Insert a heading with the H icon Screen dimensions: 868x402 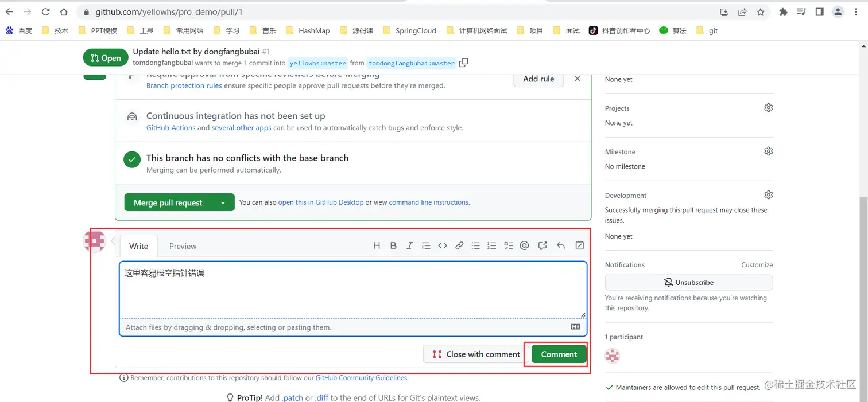377,245
